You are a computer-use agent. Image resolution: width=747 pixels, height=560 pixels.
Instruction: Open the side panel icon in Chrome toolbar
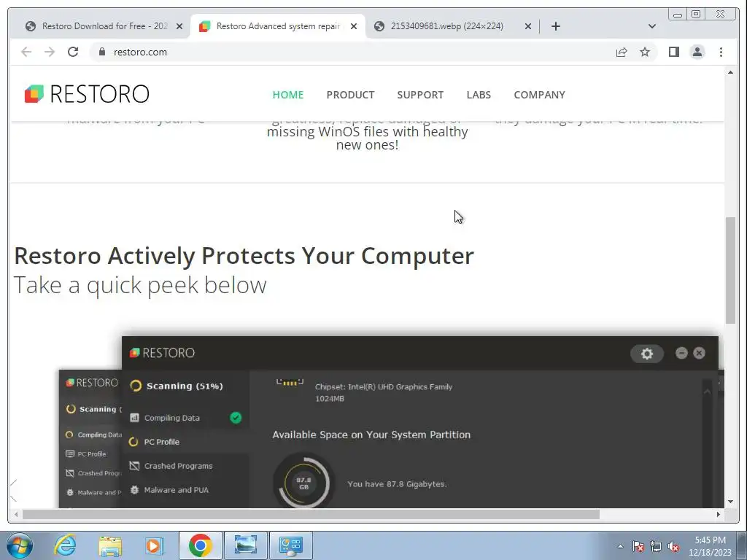pyautogui.click(x=673, y=52)
